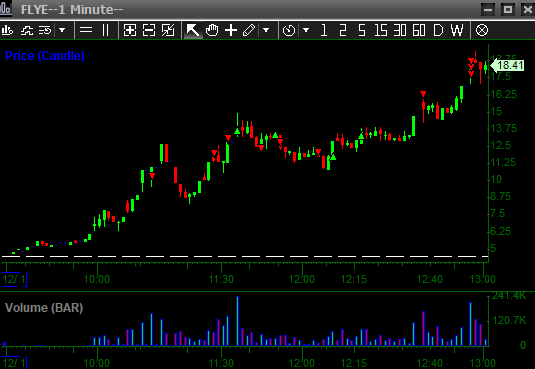This screenshot has height=369, width=535.
Task: Click the 12:40 time label on price axis
Action: (x=430, y=279)
